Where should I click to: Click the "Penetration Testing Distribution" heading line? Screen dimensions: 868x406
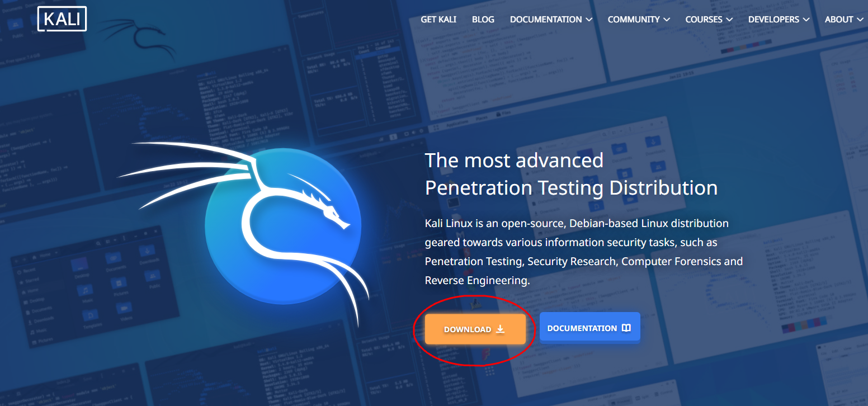coord(571,188)
